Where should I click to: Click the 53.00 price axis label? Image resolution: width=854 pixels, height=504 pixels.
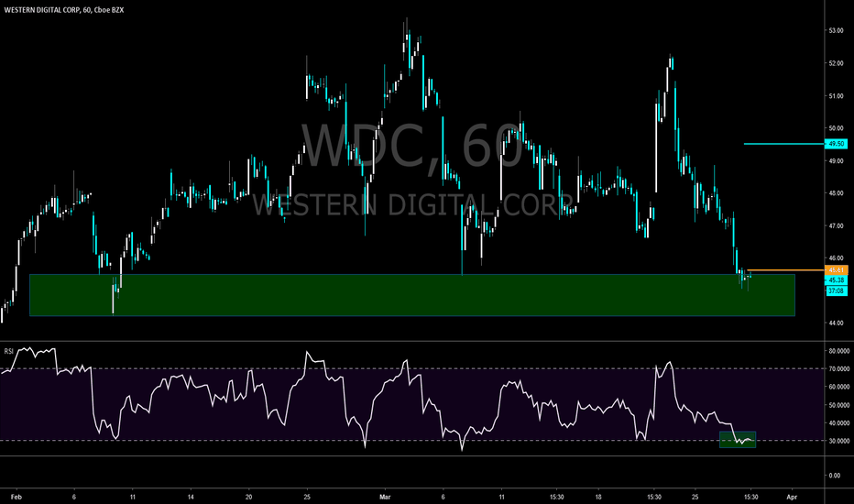(836, 30)
